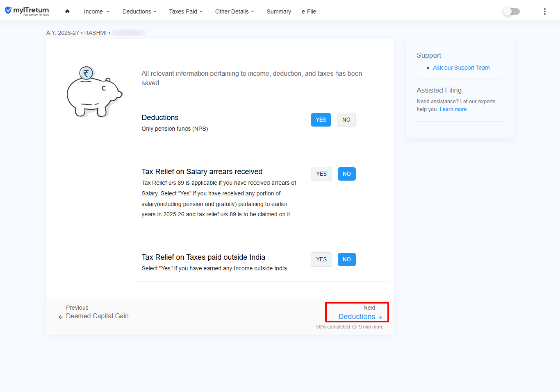Click the 'Support' heading in sidebar
This screenshot has height=392, width=560.
429,55
